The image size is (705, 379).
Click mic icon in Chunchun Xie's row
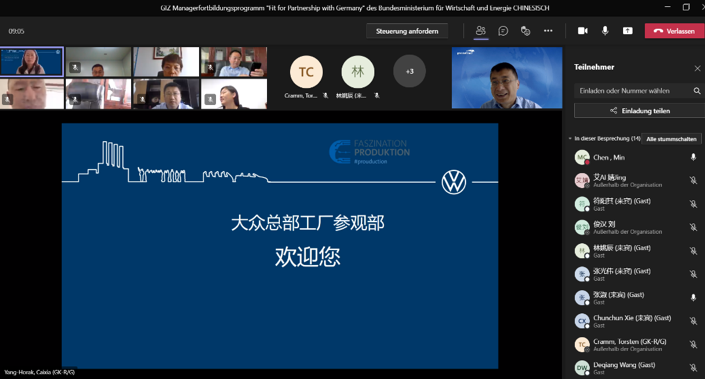coord(693,321)
